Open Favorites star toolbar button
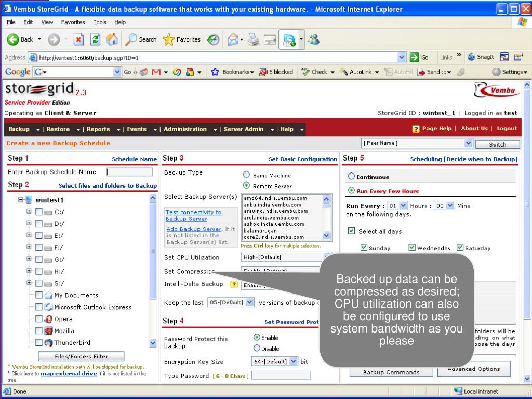This screenshot has height=399, width=532. pyautogui.click(x=181, y=39)
